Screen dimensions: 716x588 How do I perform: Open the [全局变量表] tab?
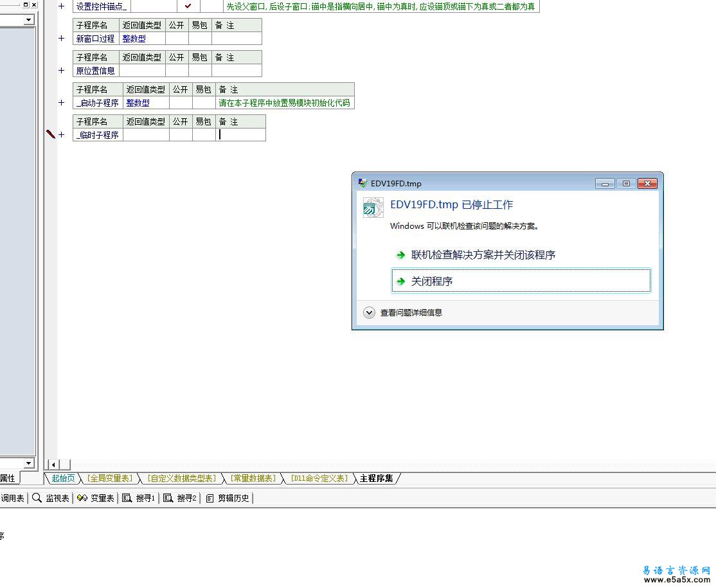tap(110, 478)
